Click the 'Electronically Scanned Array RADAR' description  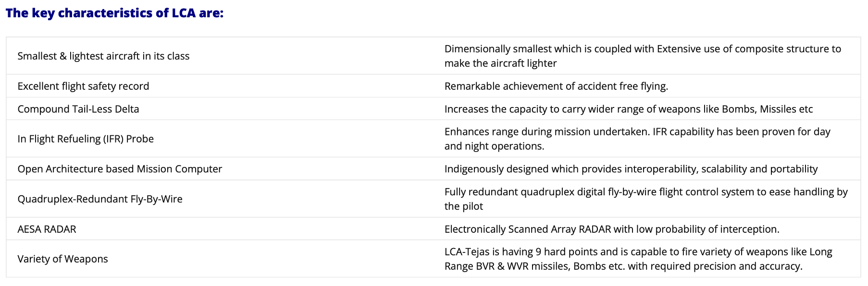coord(528,229)
